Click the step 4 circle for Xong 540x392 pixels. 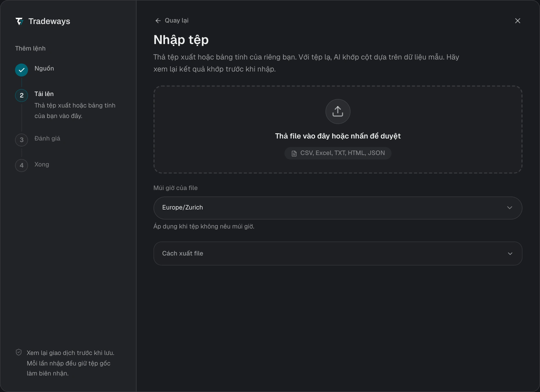click(21, 165)
